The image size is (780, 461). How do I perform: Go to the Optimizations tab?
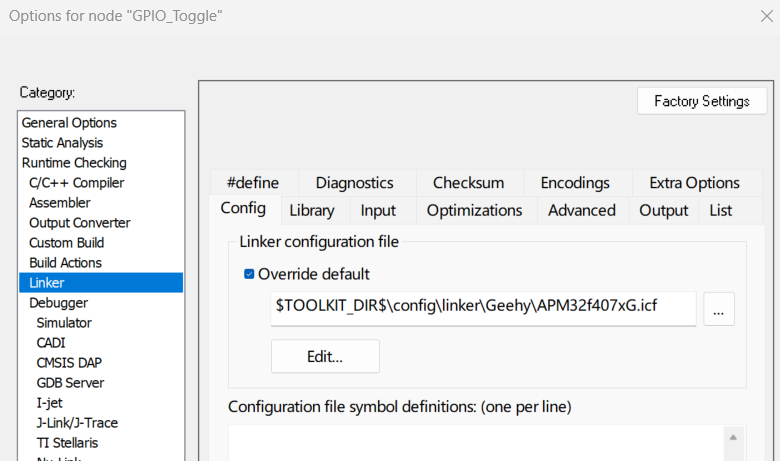tap(474, 210)
